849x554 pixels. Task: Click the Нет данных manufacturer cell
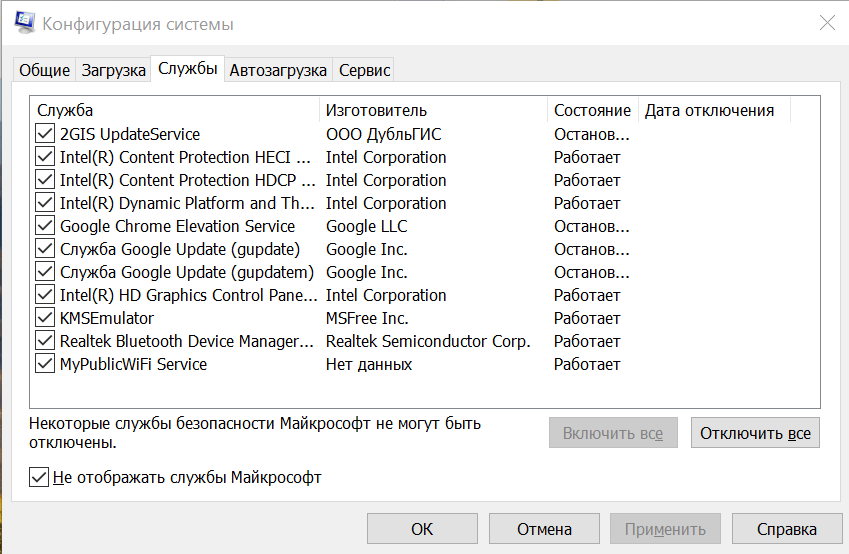click(369, 364)
